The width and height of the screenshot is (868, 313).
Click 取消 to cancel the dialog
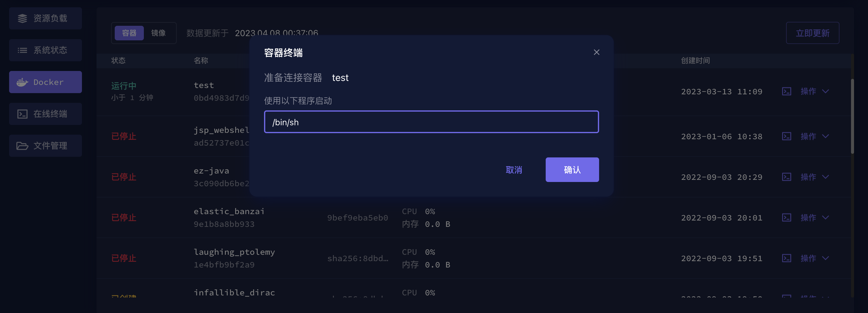(x=514, y=170)
